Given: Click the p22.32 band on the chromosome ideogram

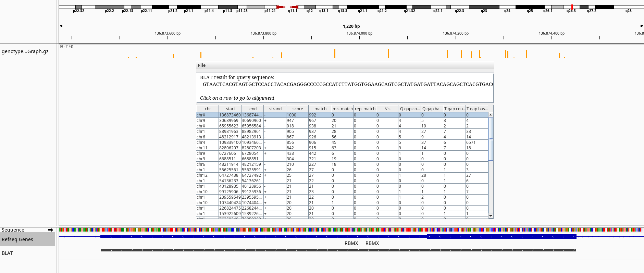Looking at the screenshot, I should (x=78, y=7).
